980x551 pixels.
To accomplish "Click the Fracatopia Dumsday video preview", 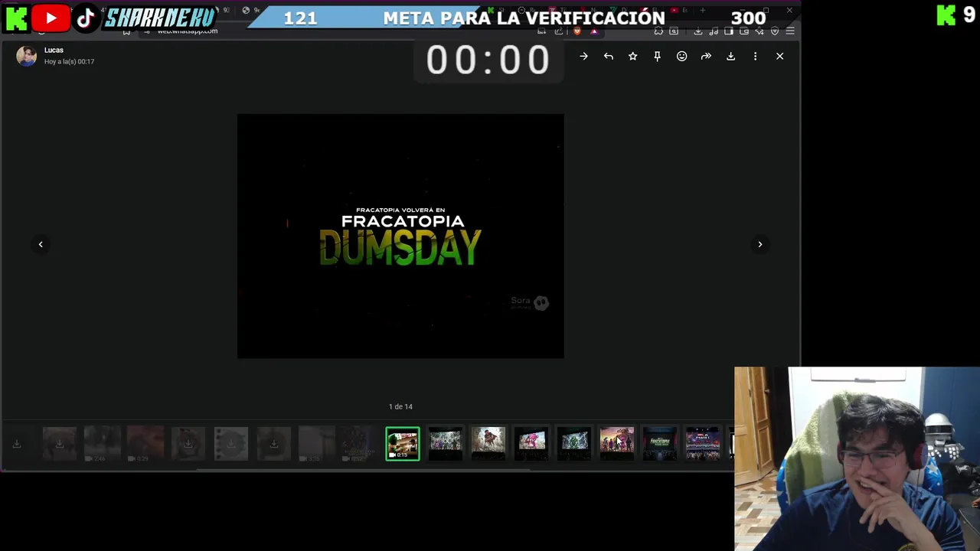I will [400, 236].
